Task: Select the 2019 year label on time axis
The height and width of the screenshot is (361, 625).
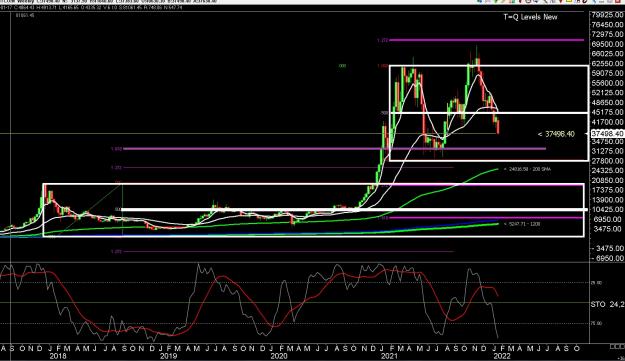Action: [168, 356]
